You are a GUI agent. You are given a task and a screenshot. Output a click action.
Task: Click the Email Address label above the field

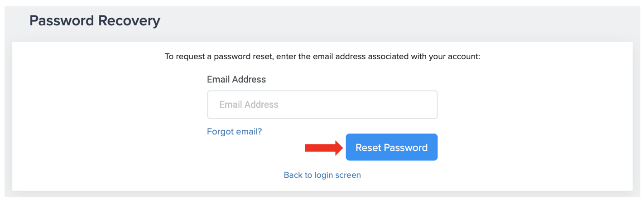click(236, 80)
